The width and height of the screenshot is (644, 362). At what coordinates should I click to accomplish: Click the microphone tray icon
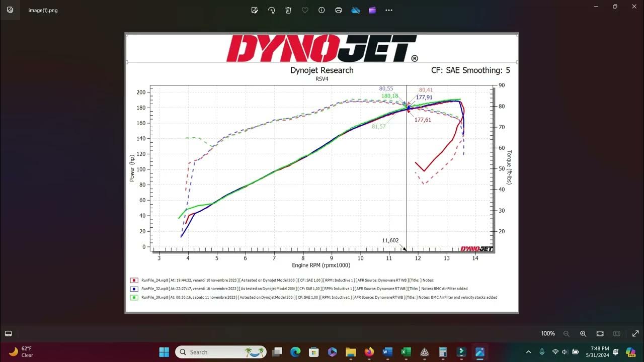542,352
